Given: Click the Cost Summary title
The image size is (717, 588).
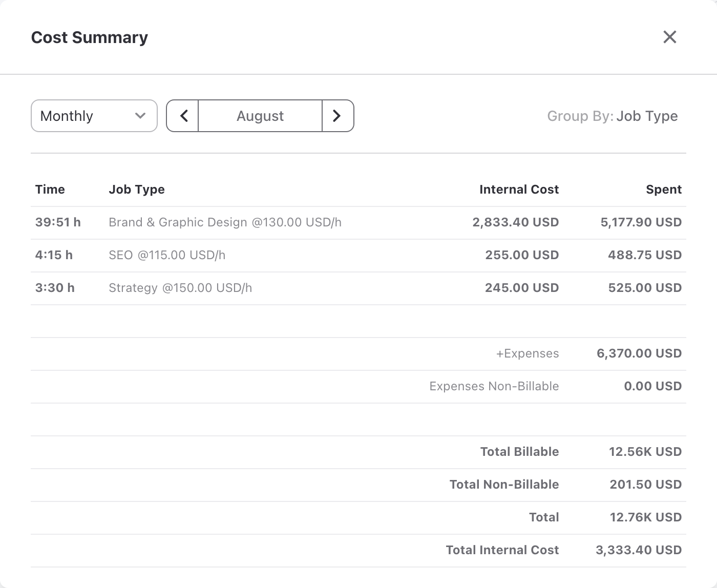Looking at the screenshot, I should [x=90, y=37].
